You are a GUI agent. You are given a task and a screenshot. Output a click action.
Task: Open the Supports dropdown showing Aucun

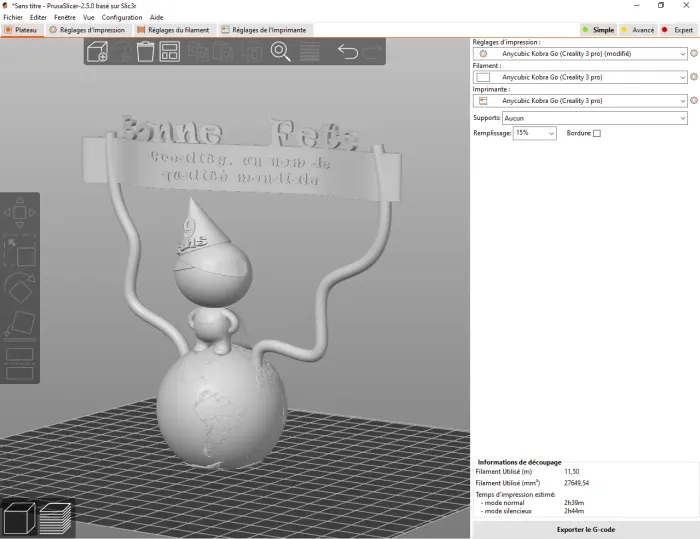[x=595, y=118]
